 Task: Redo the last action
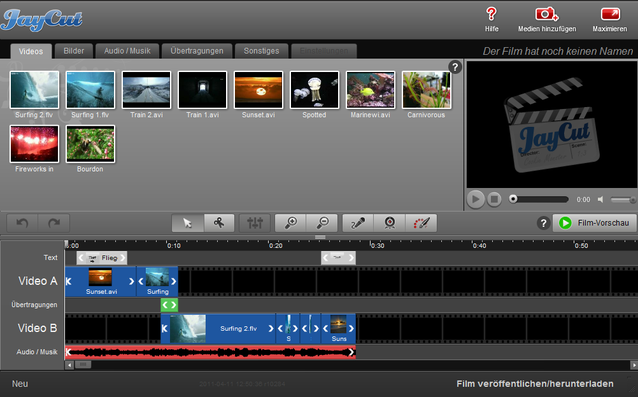pyautogui.click(x=54, y=223)
